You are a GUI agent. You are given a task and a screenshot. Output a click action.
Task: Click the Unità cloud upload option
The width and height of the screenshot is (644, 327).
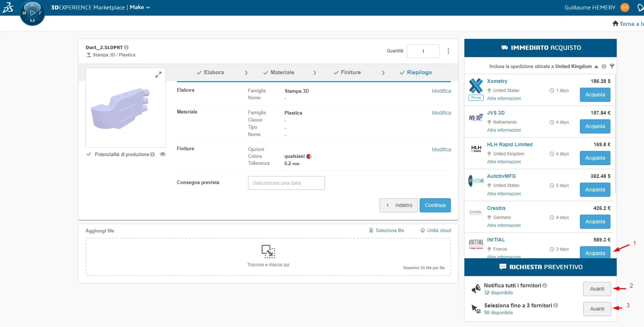click(x=436, y=230)
